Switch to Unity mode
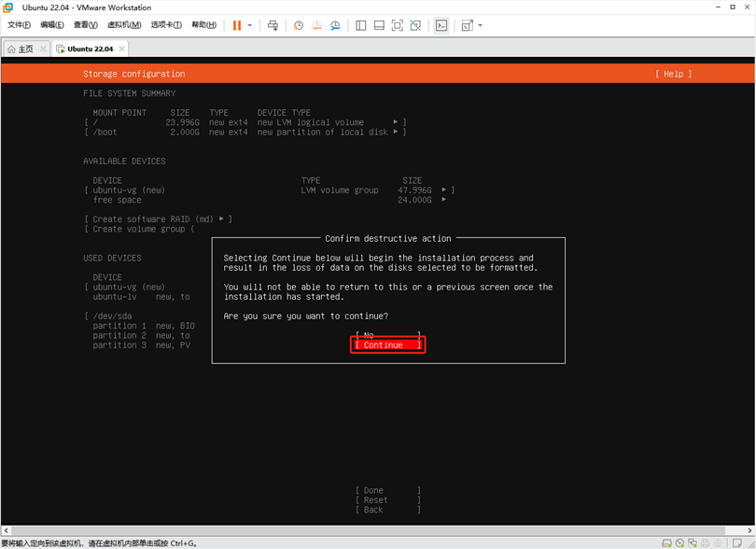Viewport: 756px width, 549px height. [415, 25]
